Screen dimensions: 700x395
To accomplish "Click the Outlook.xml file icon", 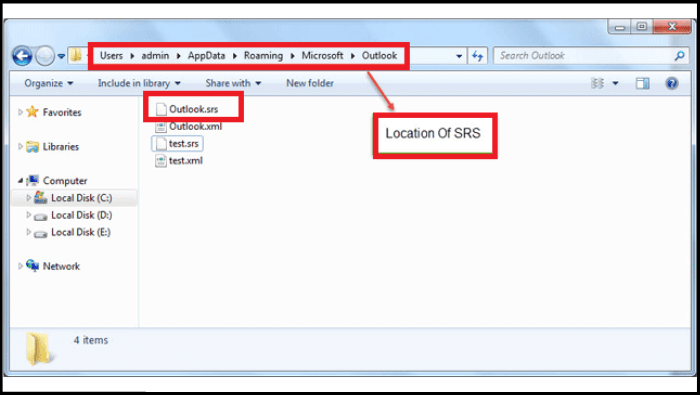I will tap(161, 127).
